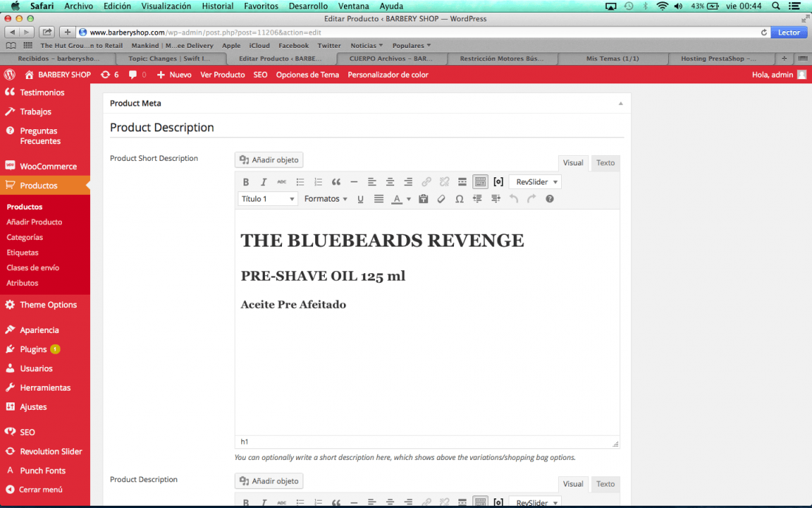
Task: Apply the text color (A) in short description
Action: [x=396, y=199]
